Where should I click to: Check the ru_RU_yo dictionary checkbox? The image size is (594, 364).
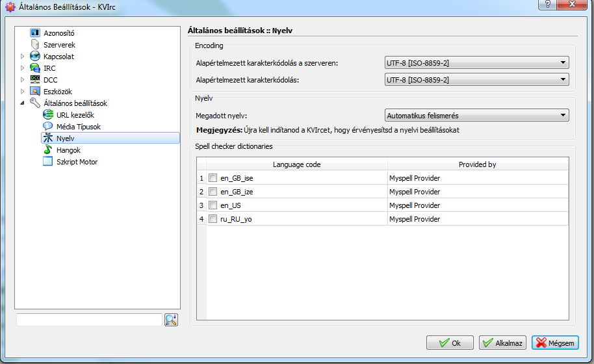[213, 218]
